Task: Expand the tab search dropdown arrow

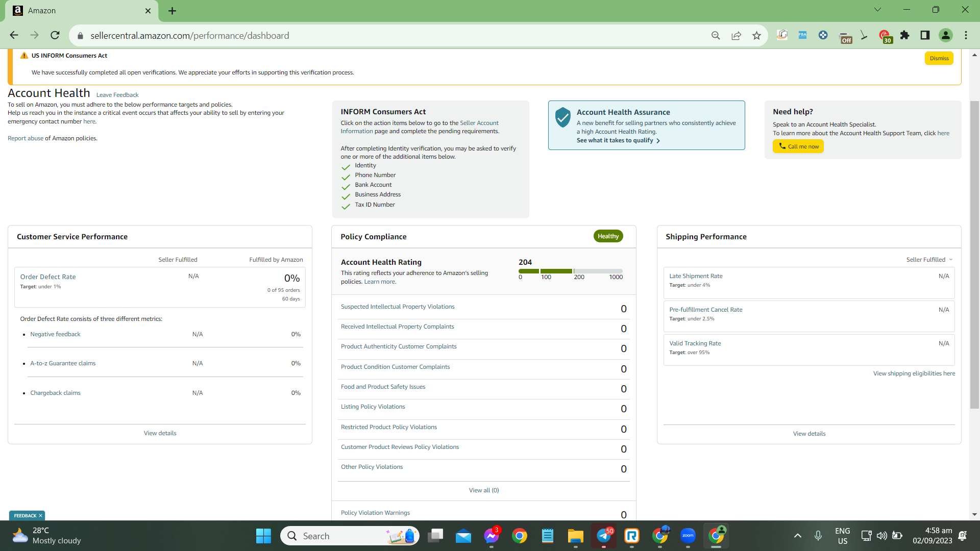Action: pos(877,10)
